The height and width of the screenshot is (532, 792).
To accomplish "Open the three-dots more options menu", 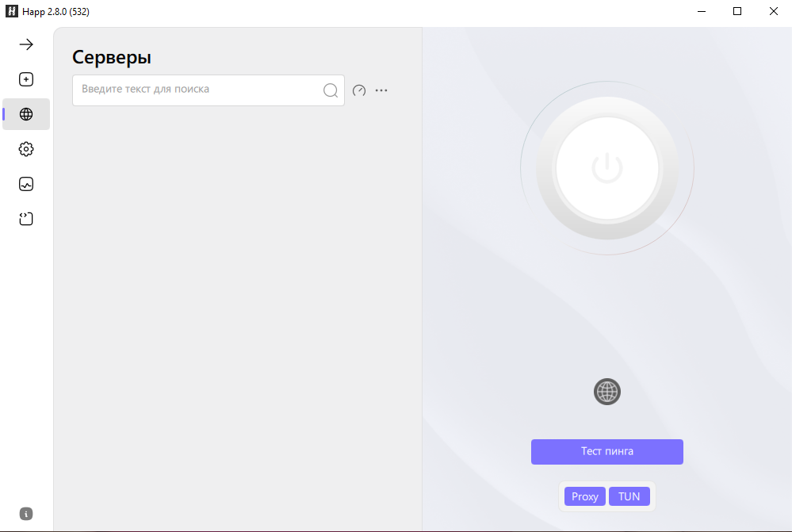I will 381,90.
